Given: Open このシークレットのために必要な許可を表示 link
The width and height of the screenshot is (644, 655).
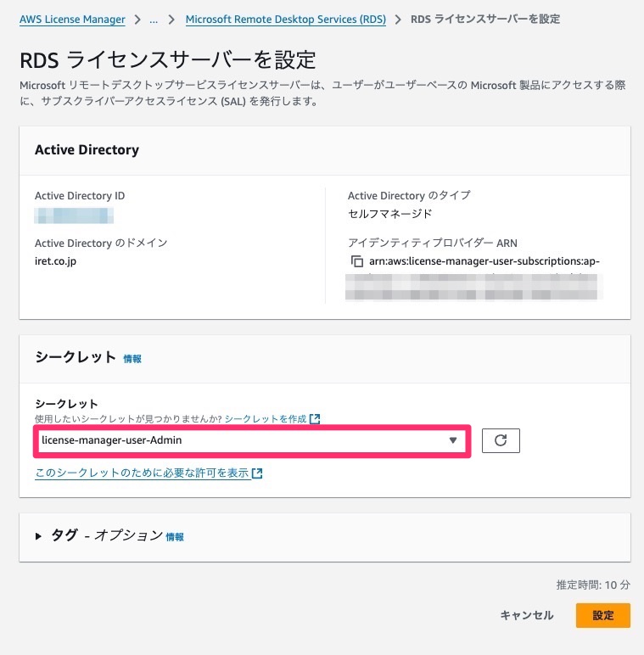Looking at the screenshot, I should [142, 473].
